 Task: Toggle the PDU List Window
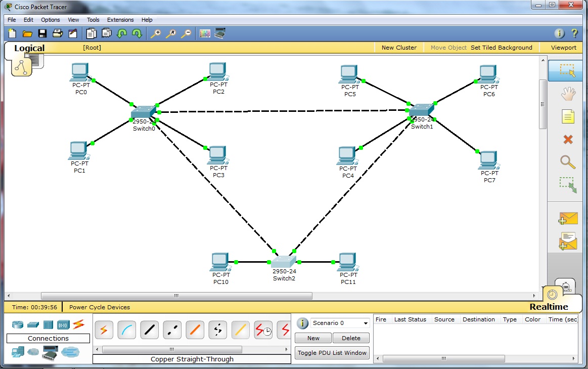tap(332, 353)
